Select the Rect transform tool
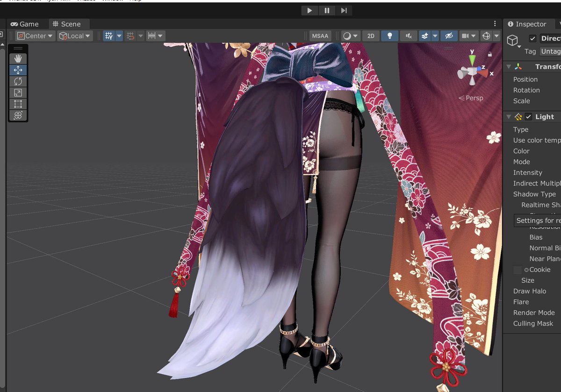This screenshot has width=561, height=392. pos(18,104)
